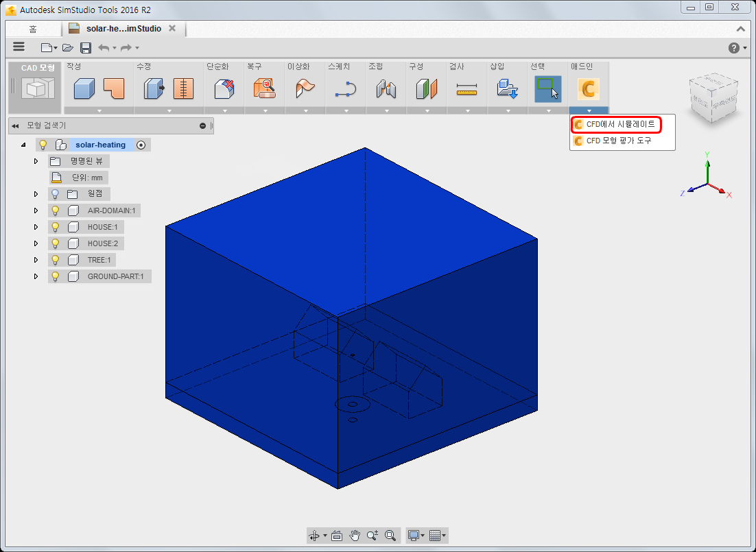This screenshot has width=756, height=552.
Task: Select the press-pull tool under 수정
Action: 154,89
